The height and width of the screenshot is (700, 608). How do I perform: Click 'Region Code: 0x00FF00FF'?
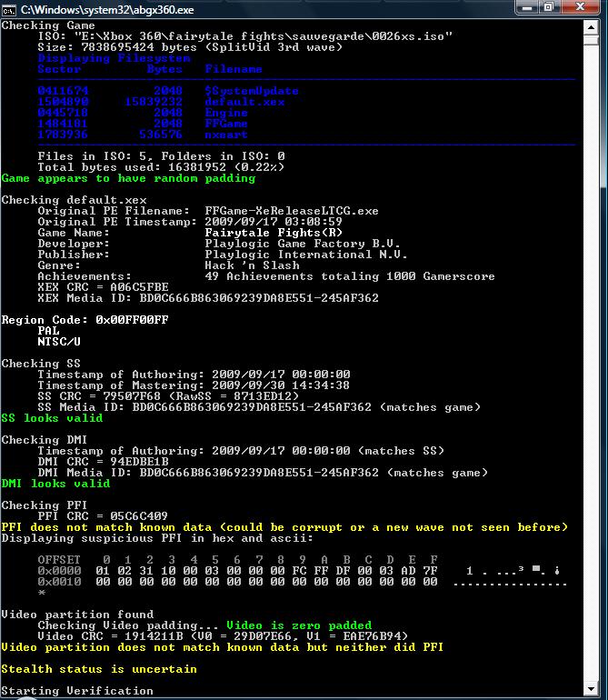click(85, 320)
